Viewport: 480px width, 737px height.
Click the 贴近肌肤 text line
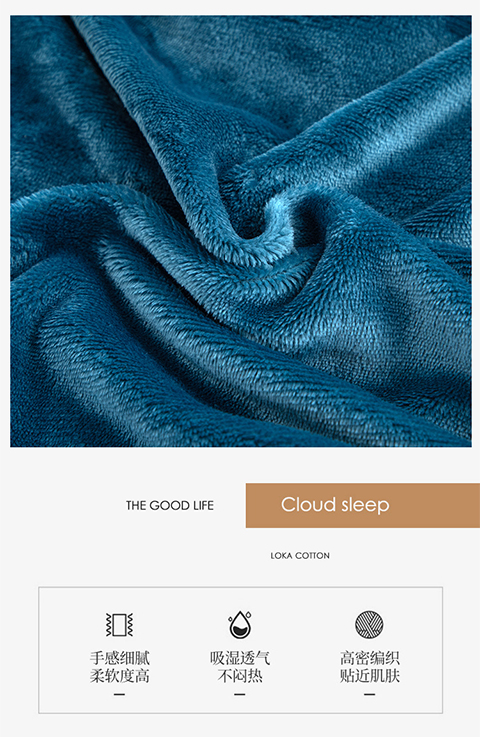[370, 676]
